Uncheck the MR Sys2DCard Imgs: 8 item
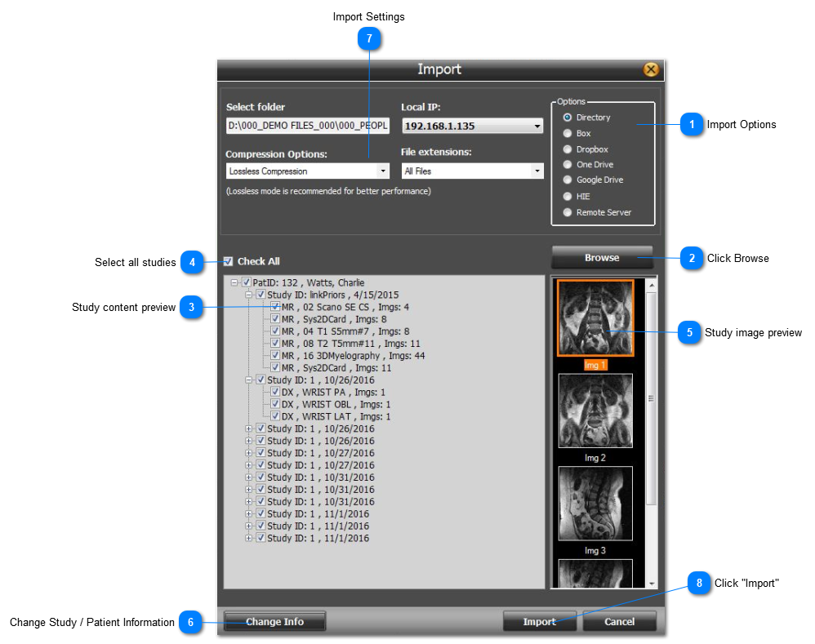815x644 pixels. 275,319
